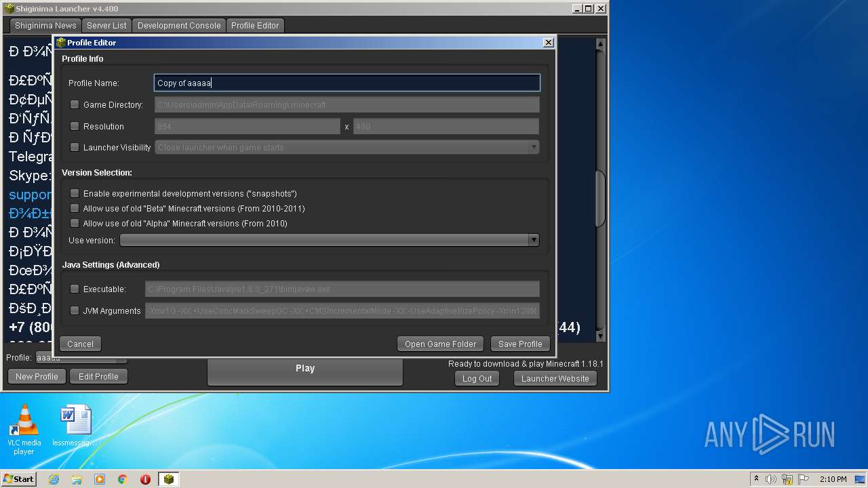Click the 'support' link in news pane
The image size is (868, 488).
point(31,195)
